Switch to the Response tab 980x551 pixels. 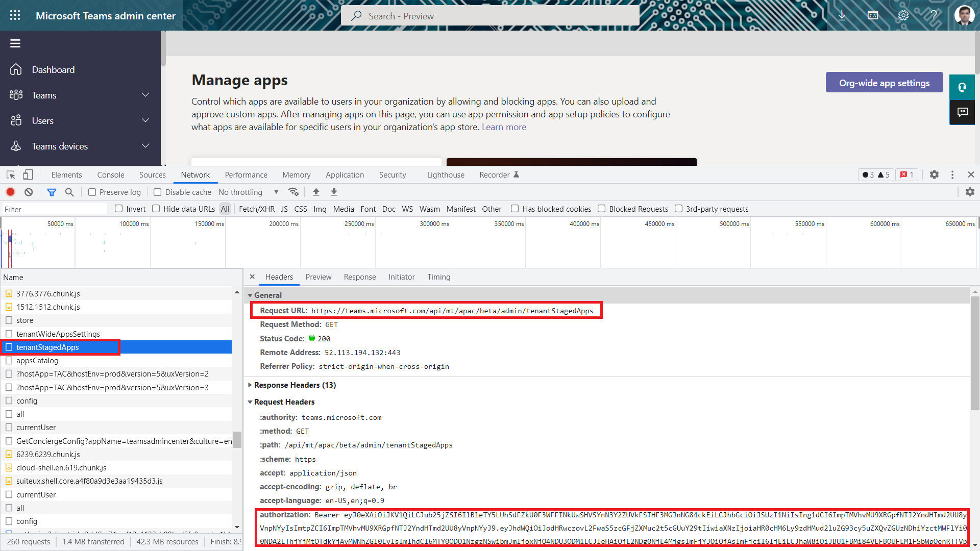coord(359,277)
